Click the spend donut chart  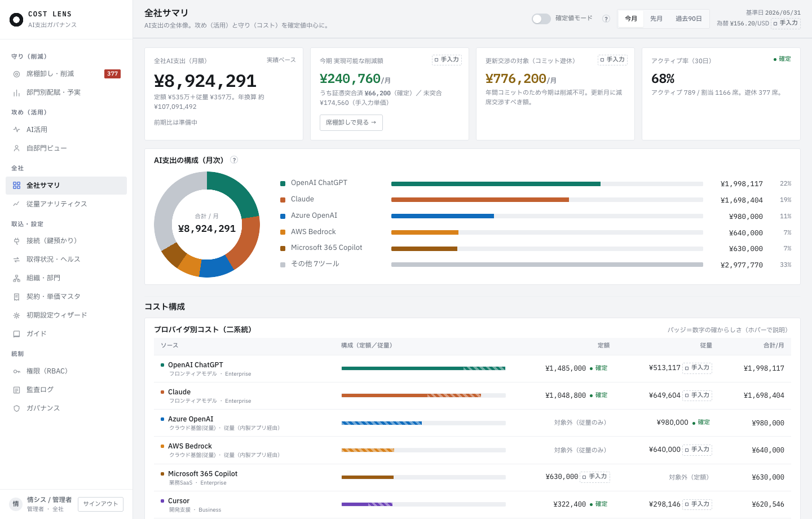click(207, 225)
